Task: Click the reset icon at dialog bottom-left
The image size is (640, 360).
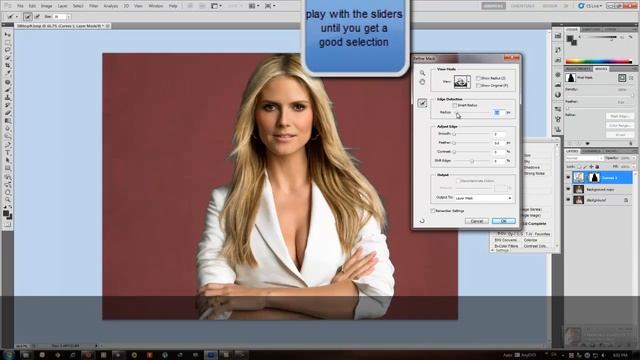Action: pos(422,221)
